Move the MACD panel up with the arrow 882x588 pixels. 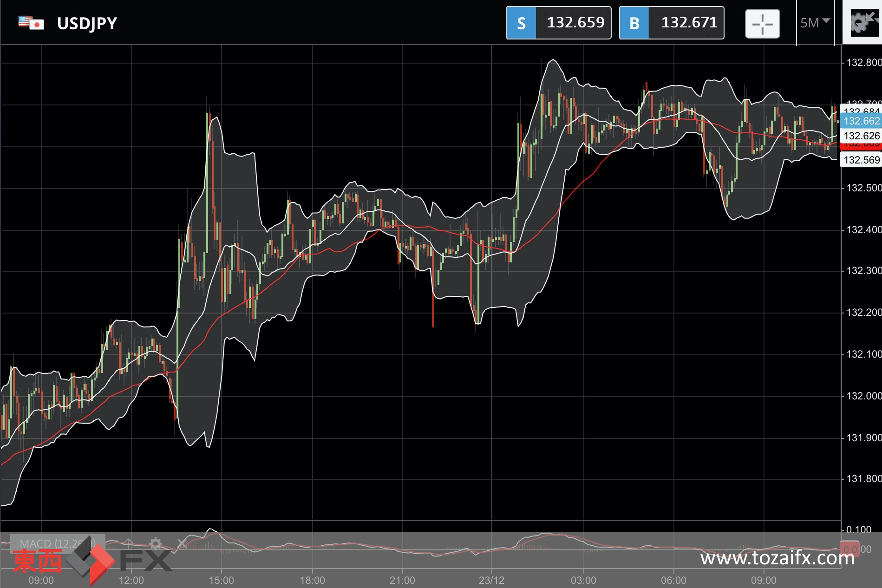[x=129, y=543]
